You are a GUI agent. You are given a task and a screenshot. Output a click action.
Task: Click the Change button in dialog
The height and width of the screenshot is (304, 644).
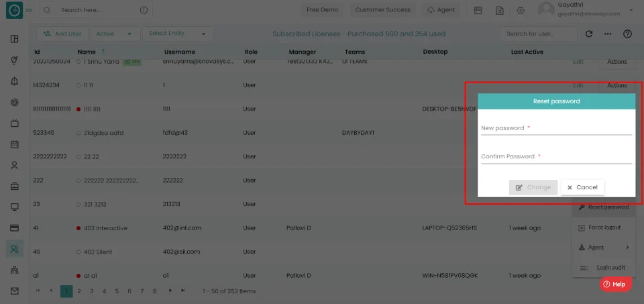click(x=533, y=187)
